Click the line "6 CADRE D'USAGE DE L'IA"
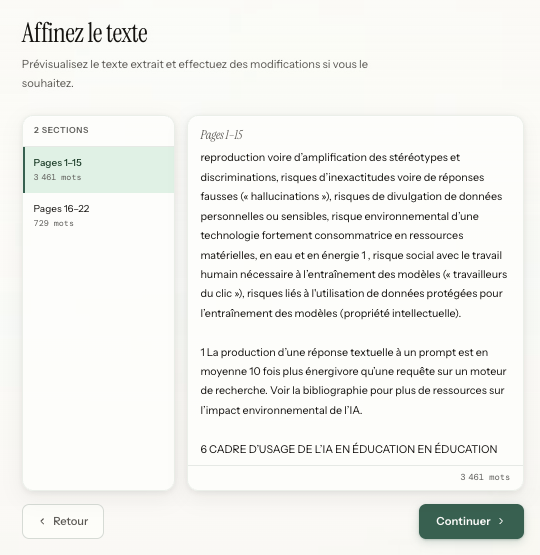 pos(349,449)
